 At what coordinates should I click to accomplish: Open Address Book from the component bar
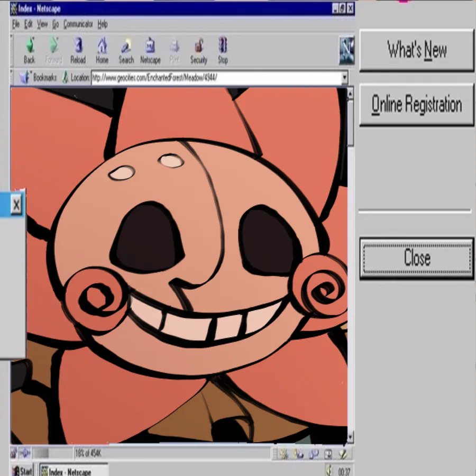[x=328, y=454]
